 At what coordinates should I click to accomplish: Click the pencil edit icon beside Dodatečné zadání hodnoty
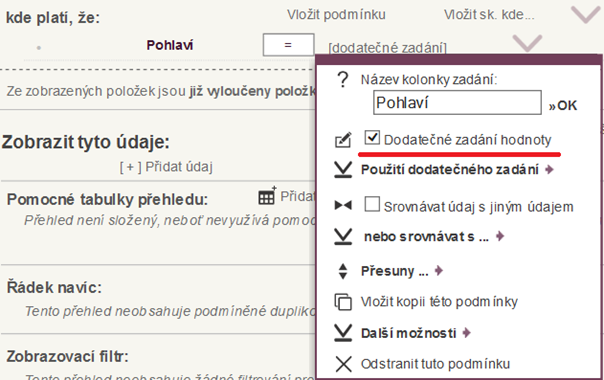[343, 140]
